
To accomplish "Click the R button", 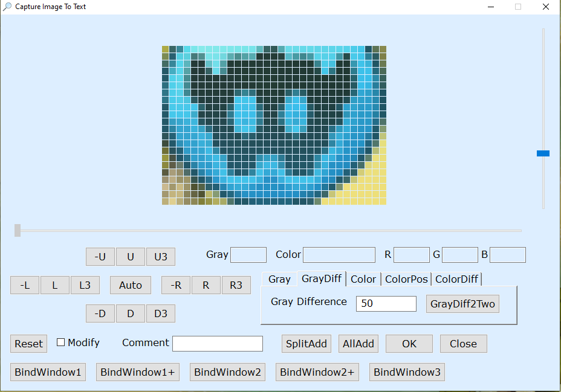I will coord(206,285).
